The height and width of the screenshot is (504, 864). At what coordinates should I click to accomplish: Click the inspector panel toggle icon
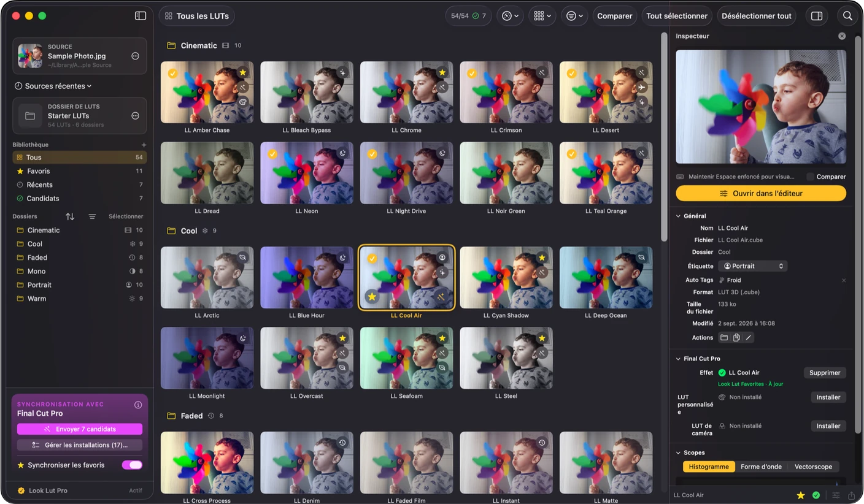(x=817, y=16)
